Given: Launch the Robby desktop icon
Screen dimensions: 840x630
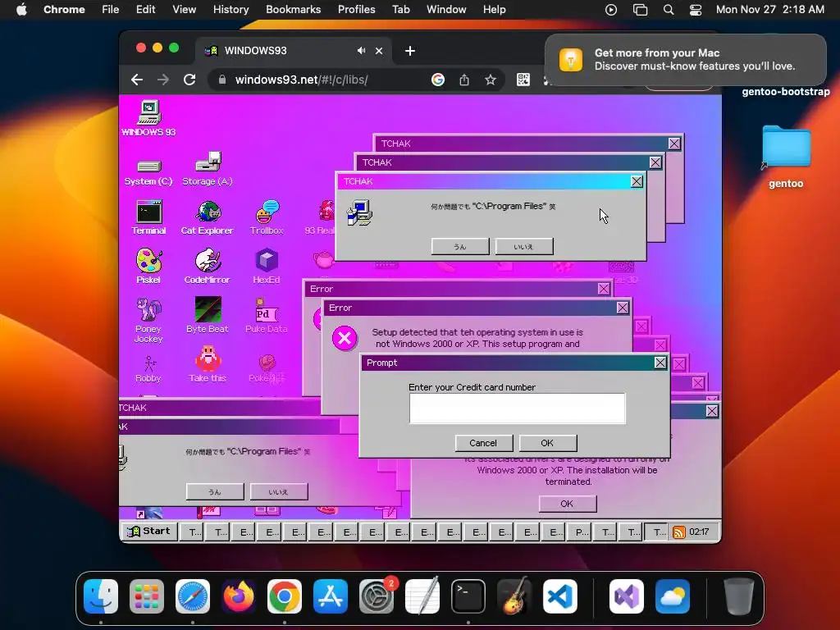Looking at the screenshot, I should (x=148, y=368).
